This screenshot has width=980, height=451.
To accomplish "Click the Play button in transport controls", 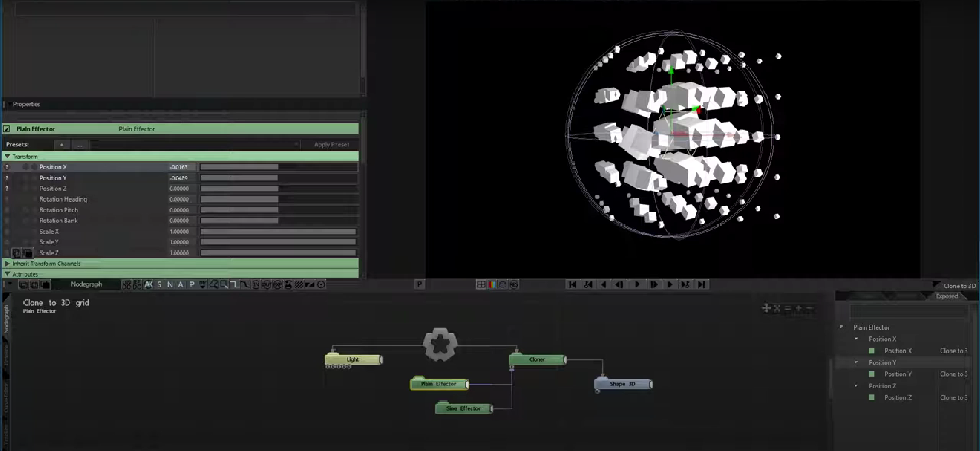I will click(637, 285).
